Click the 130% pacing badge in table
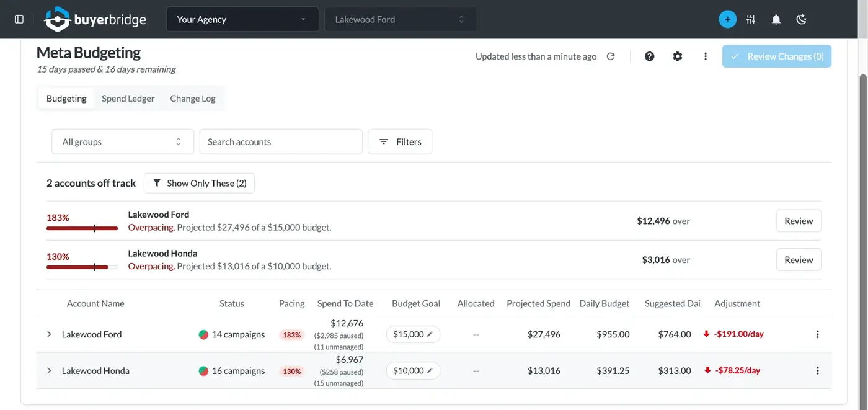Screen dimensions: 868x410 pos(292,372)
